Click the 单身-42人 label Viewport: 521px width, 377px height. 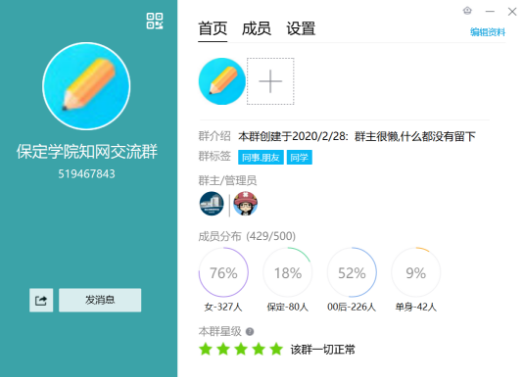pos(416,307)
